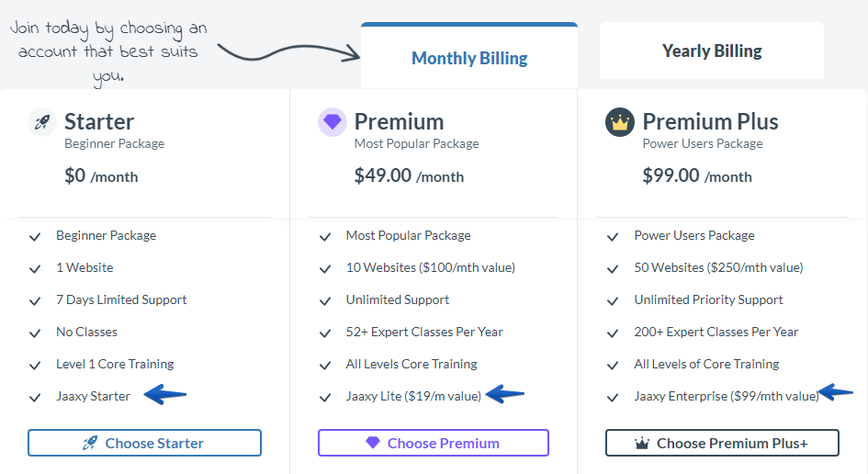Select the Choose Premium button
The image size is (868, 474).
click(x=434, y=443)
